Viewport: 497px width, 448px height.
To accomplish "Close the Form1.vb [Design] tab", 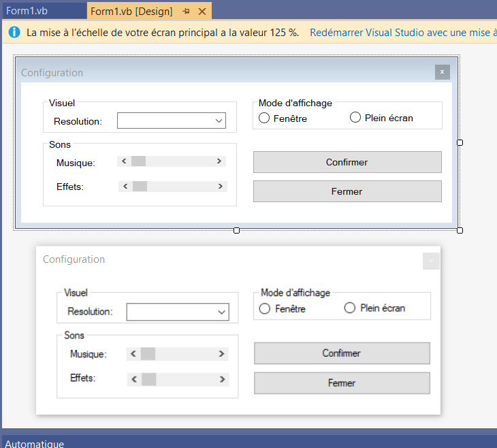I will click(202, 12).
